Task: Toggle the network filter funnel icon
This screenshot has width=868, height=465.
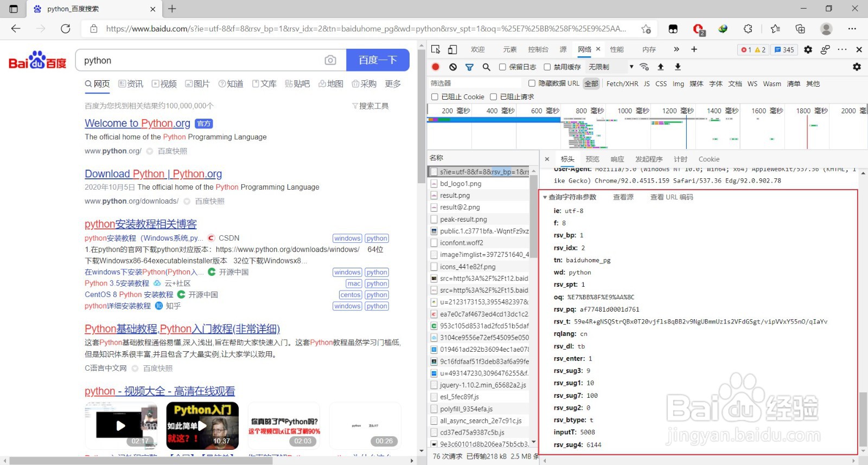Action: (x=470, y=67)
